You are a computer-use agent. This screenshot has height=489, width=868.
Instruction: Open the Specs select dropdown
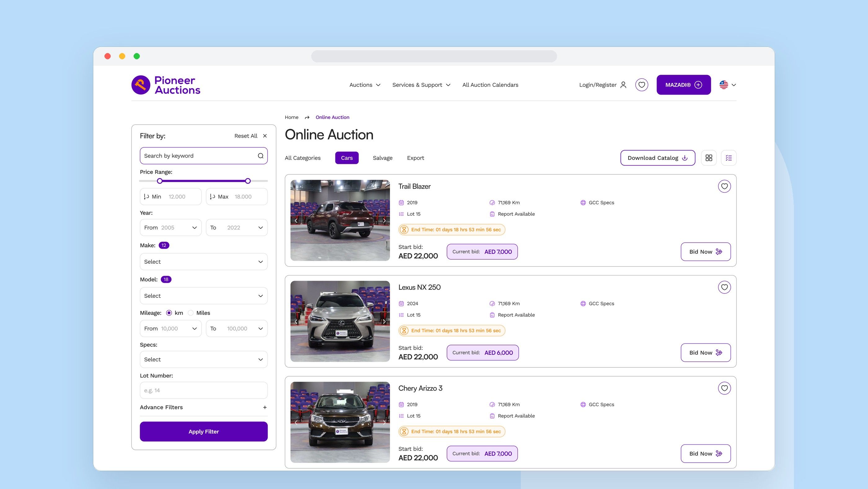pos(204,360)
